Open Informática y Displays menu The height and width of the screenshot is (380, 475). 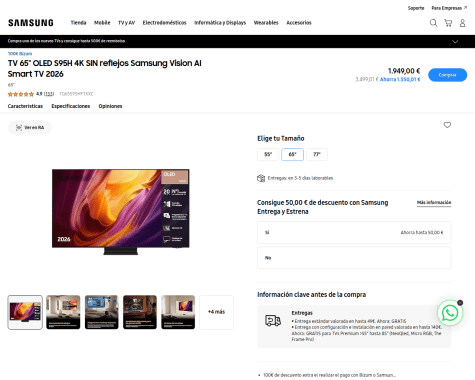(x=220, y=23)
